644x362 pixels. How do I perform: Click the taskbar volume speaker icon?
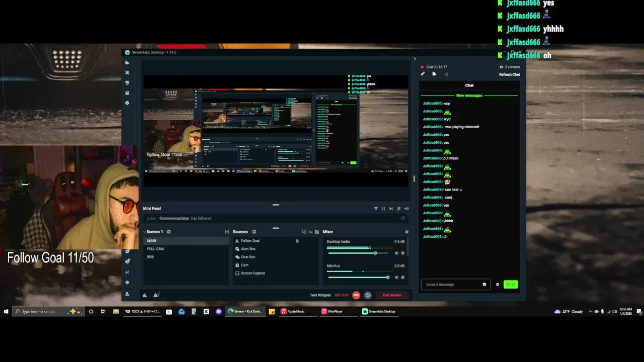point(614,312)
